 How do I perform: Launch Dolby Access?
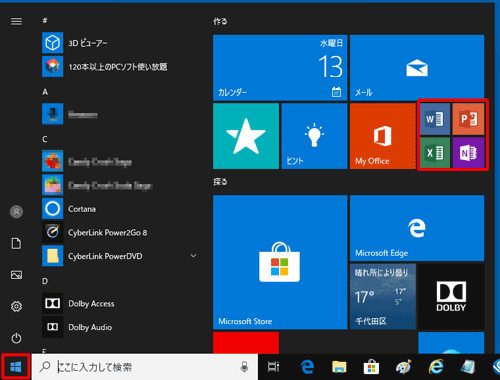click(120, 303)
